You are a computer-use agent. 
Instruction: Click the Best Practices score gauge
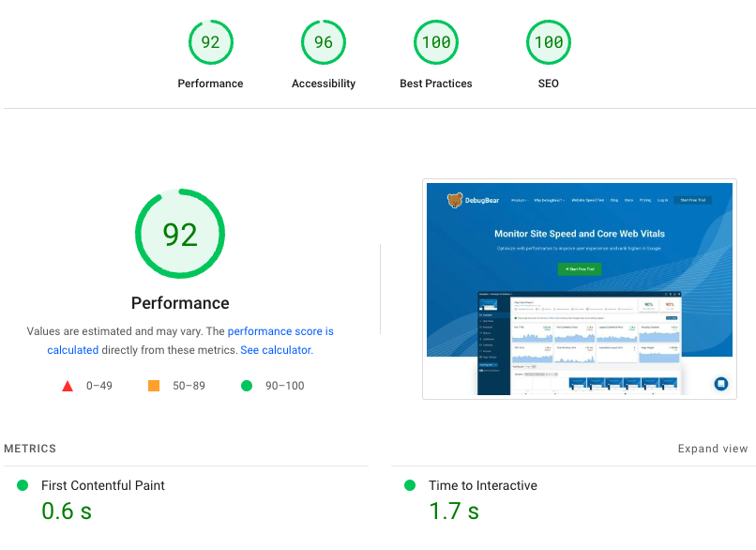point(435,41)
